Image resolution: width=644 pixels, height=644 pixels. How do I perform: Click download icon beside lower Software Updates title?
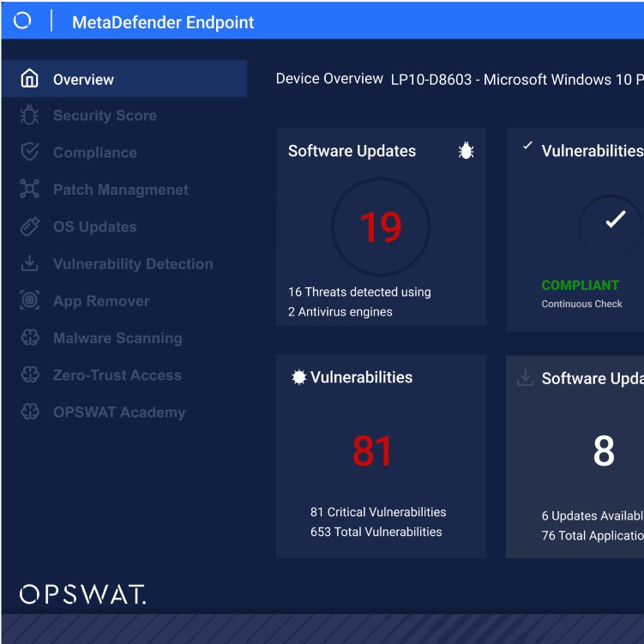click(526, 378)
